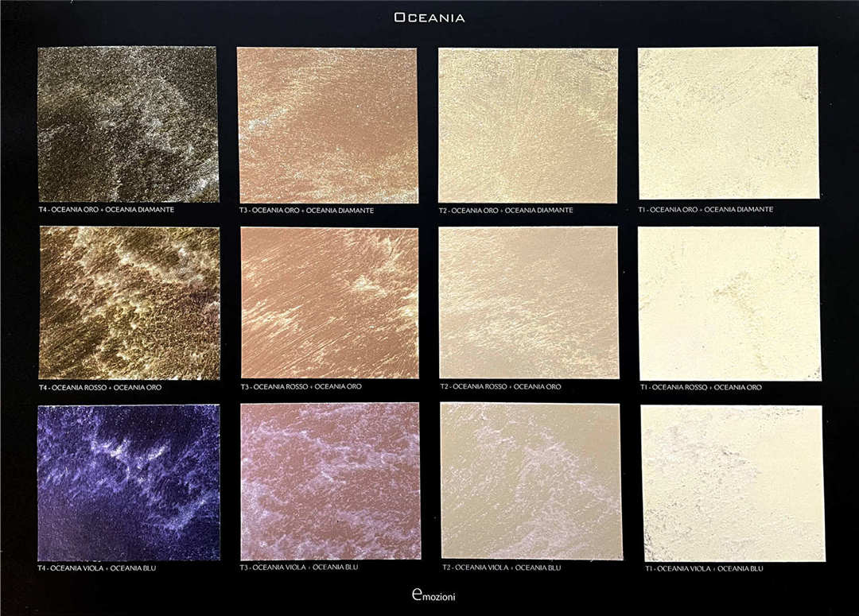Click label 'T4 - OCEANIA ORO + OCEANIA DIAMANTE'
Screen dimensions: 859x616
(x=107, y=210)
